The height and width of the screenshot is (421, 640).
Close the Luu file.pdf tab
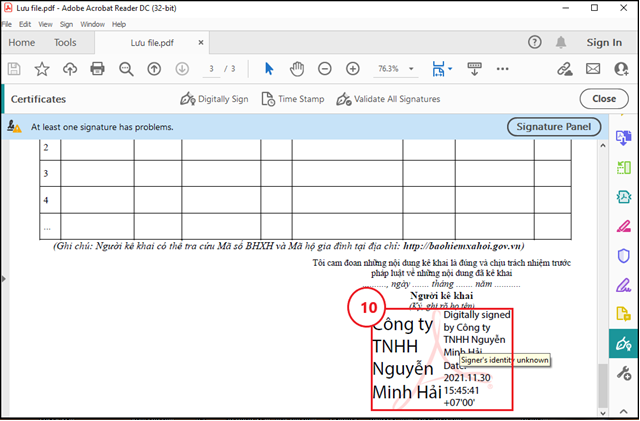tap(201, 43)
